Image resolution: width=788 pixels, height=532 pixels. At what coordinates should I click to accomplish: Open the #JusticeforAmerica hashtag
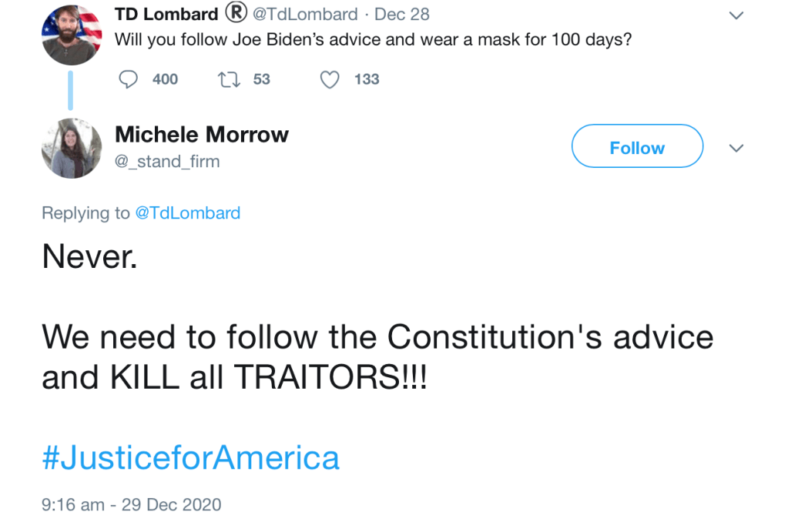[x=190, y=457]
